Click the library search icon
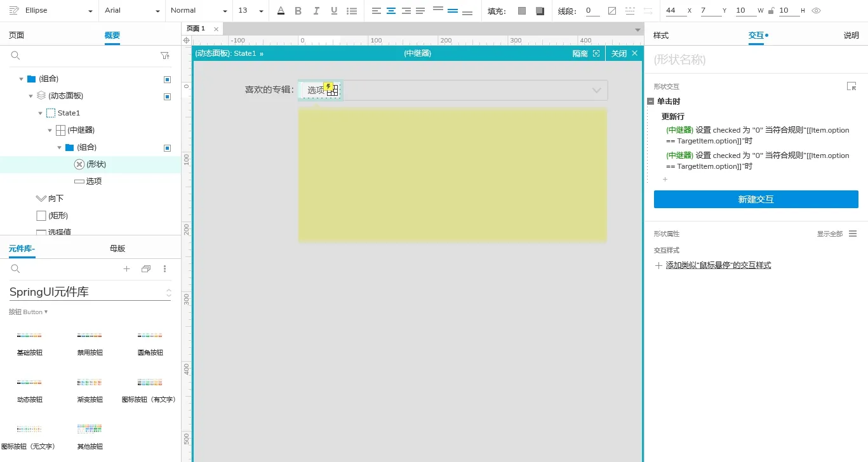The width and height of the screenshot is (868, 462). click(16, 269)
